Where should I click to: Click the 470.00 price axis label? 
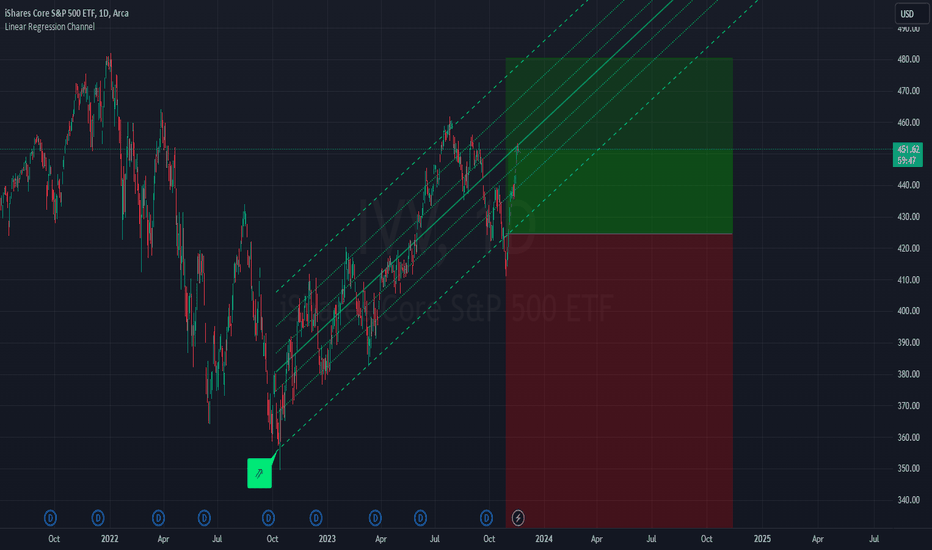(908, 91)
